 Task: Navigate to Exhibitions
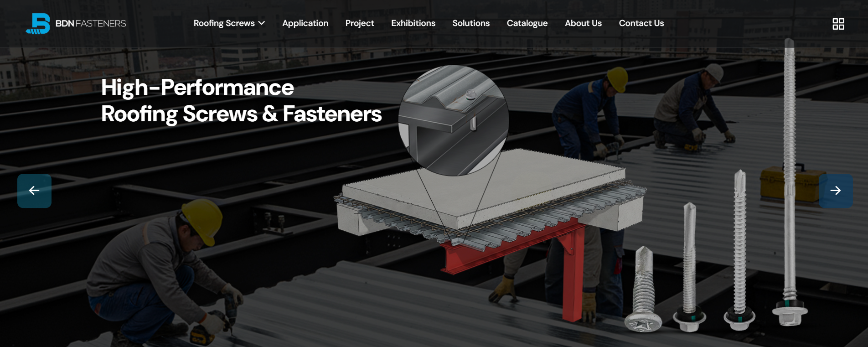click(413, 23)
